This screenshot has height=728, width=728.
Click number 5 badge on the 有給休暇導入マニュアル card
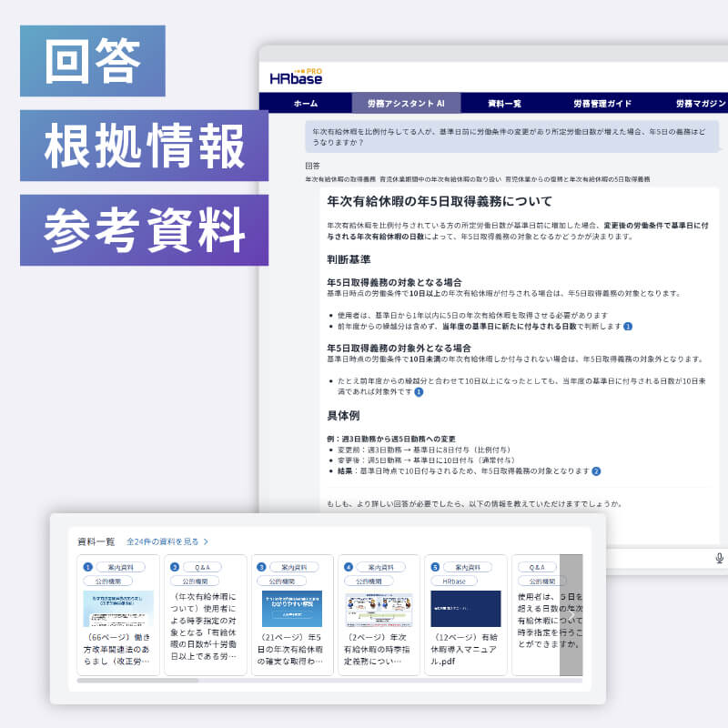tap(435, 566)
